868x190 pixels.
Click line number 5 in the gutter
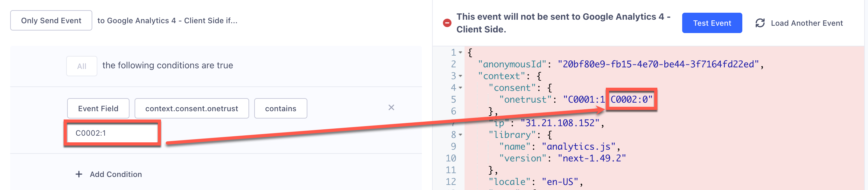click(453, 99)
